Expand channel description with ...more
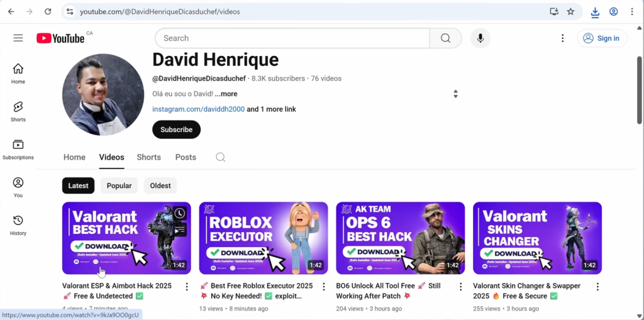Image resolution: width=644 pixels, height=320 pixels. pos(226,94)
